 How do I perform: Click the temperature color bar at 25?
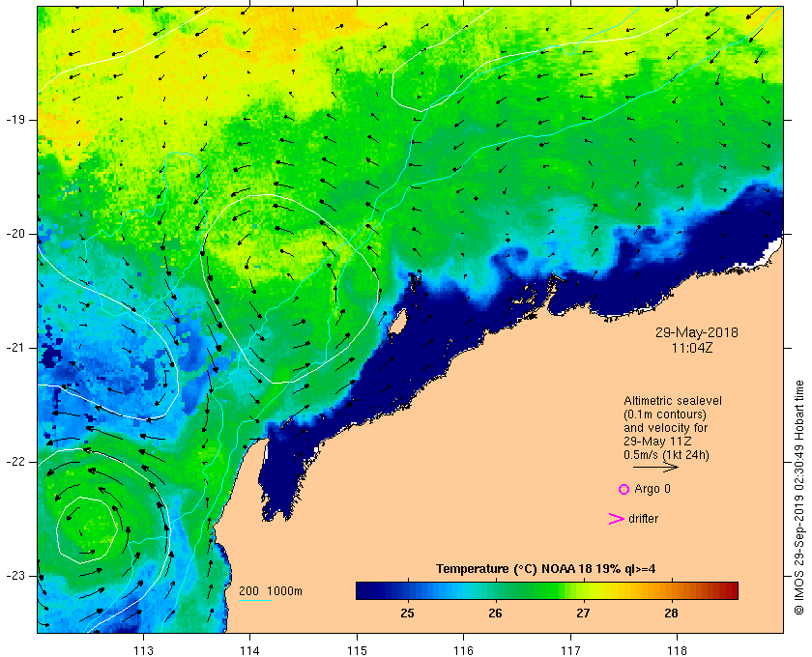tap(408, 590)
